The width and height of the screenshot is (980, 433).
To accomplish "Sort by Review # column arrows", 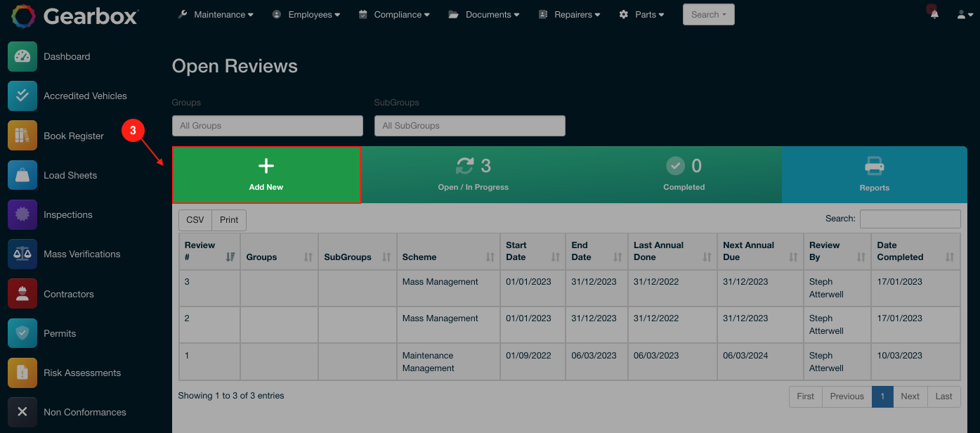I will pyautogui.click(x=230, y=257).
